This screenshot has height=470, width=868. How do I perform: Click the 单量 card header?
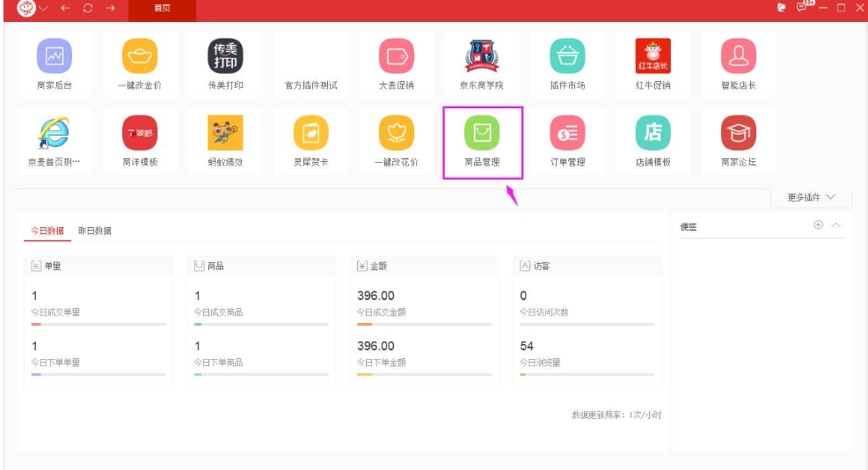coord(98,266)
